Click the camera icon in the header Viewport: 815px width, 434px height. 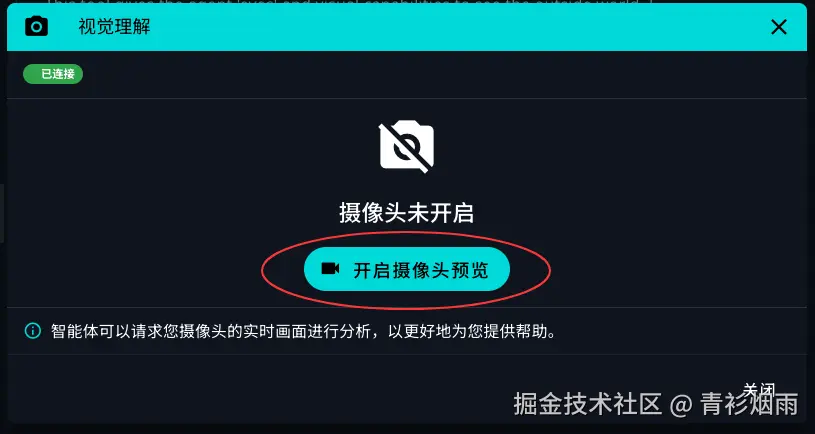[36, 27]
